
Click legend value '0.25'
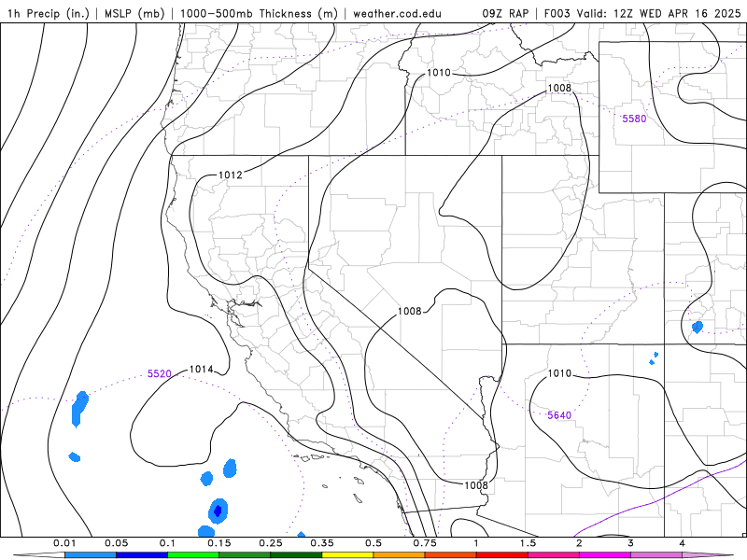tap(271, 543)
